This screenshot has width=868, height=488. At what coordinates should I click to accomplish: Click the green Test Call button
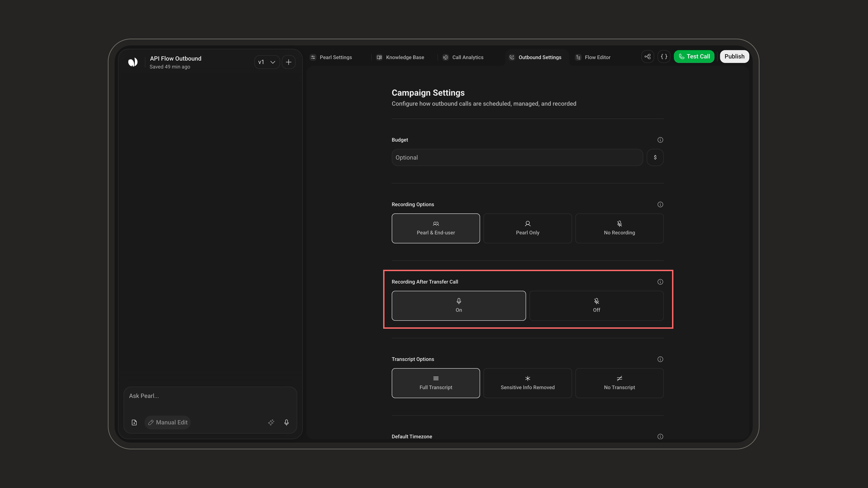point(694,57)
